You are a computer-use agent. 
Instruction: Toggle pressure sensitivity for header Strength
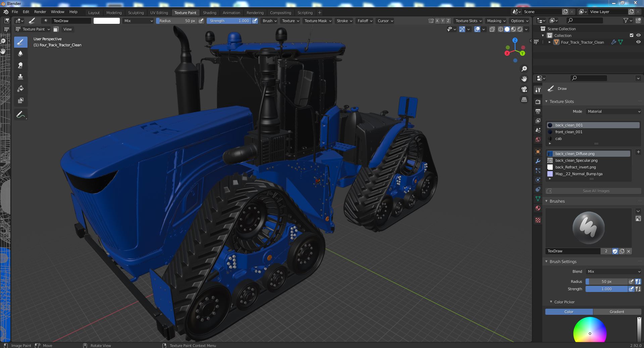pos(255,21)
